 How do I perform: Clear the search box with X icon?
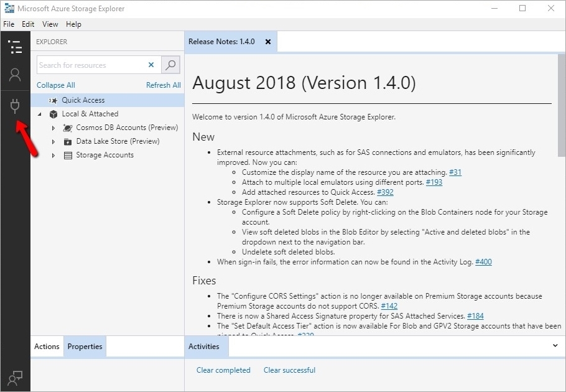[x=151, y=65]
